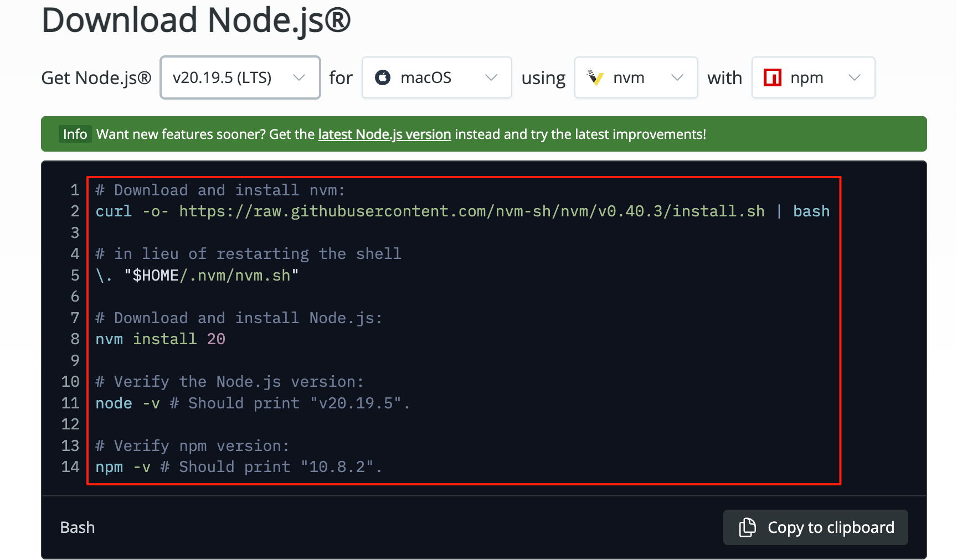957x560 pixels.
Task: Click the curl install command on line 2
Action: click(x=462, y=211)
